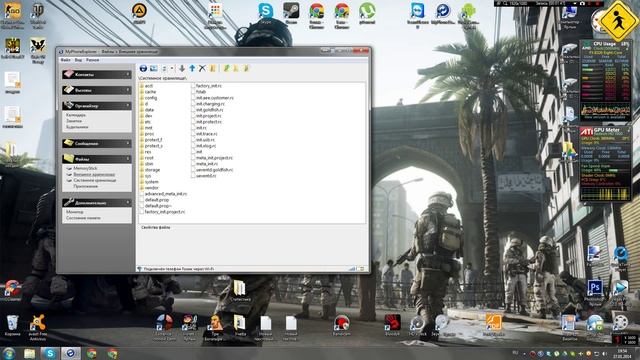The width and height of the screenshot is (640, 360).
Task: Click the sort order toolbar icon
Action: (164, 69)
